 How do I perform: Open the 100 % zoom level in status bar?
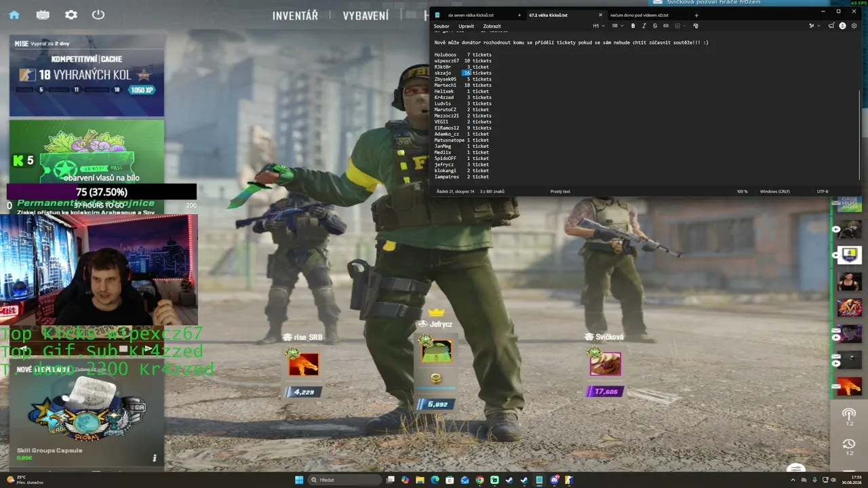click(743, 191)
